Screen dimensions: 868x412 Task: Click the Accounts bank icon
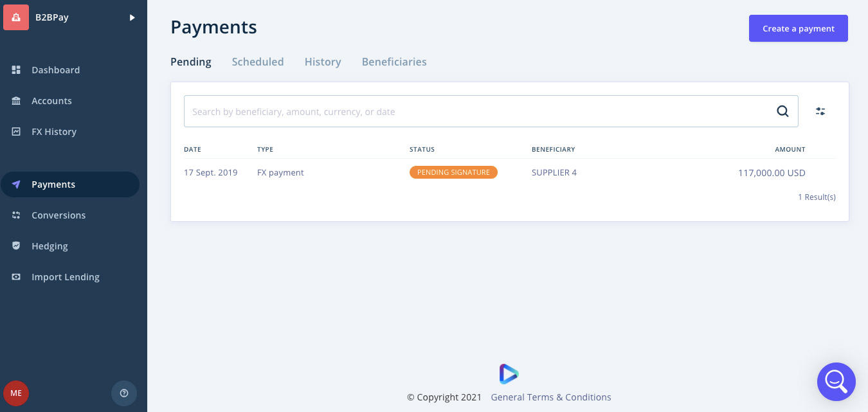(x=17, y=101)
